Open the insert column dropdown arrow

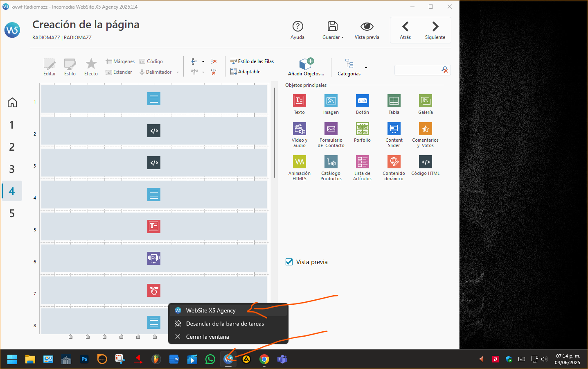pyautogui.click(x=203, y=72)
